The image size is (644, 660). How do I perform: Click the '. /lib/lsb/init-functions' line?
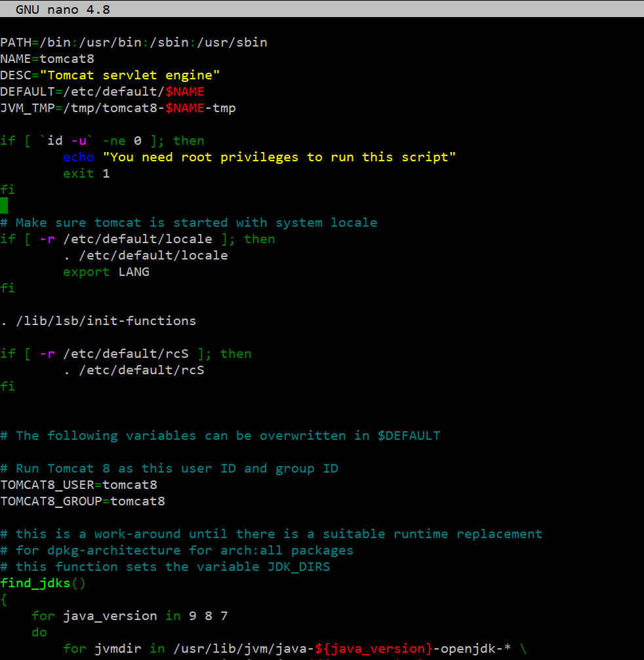(x=98, y=320)
